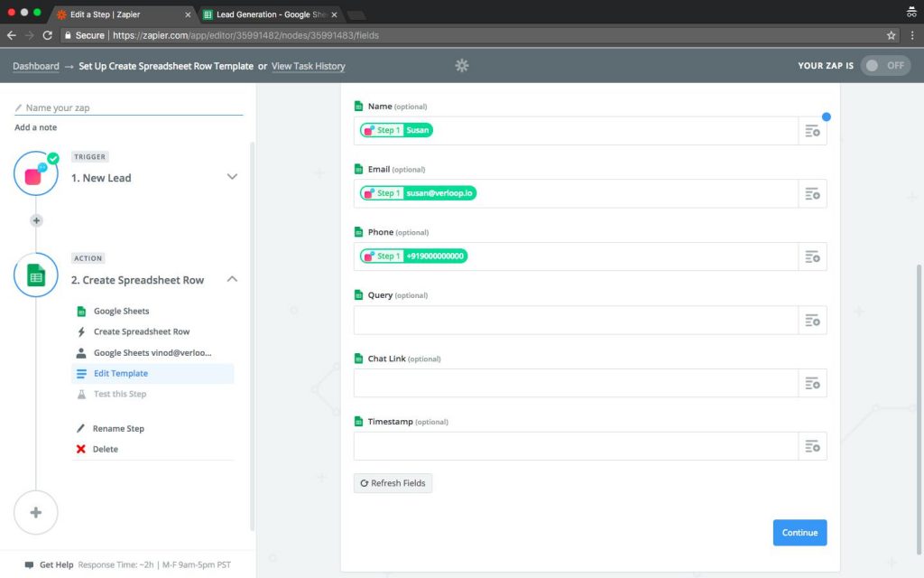Click the address bar URL
The width and height of the screenshot is (924, 578).
[x=245, y=35]
